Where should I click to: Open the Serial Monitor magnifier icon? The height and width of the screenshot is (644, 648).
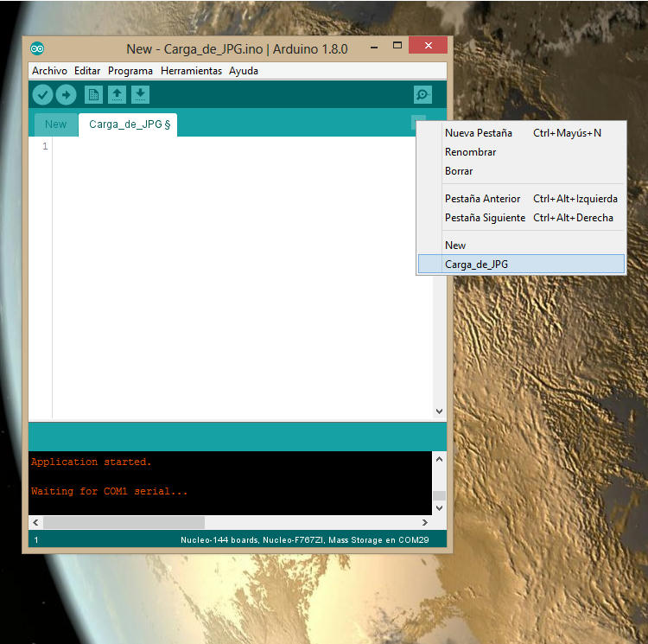[422, 95]
